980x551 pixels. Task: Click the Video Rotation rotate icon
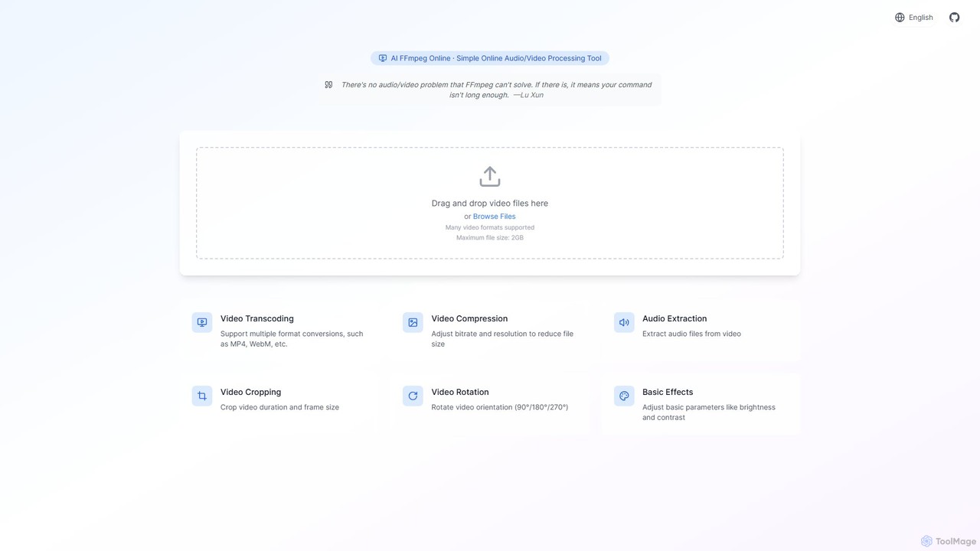(x=413, y=396)
